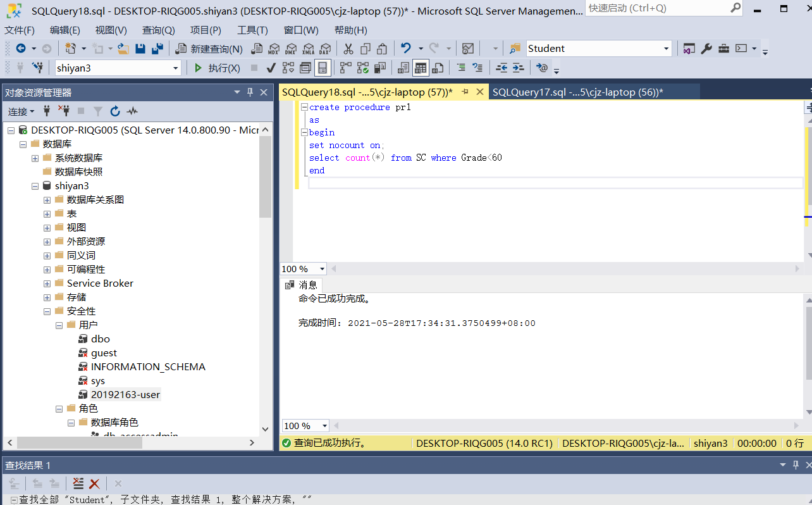Navigate backward with the blue back arrow
Viewport: 812px width, 505px height.
point(21,49)
